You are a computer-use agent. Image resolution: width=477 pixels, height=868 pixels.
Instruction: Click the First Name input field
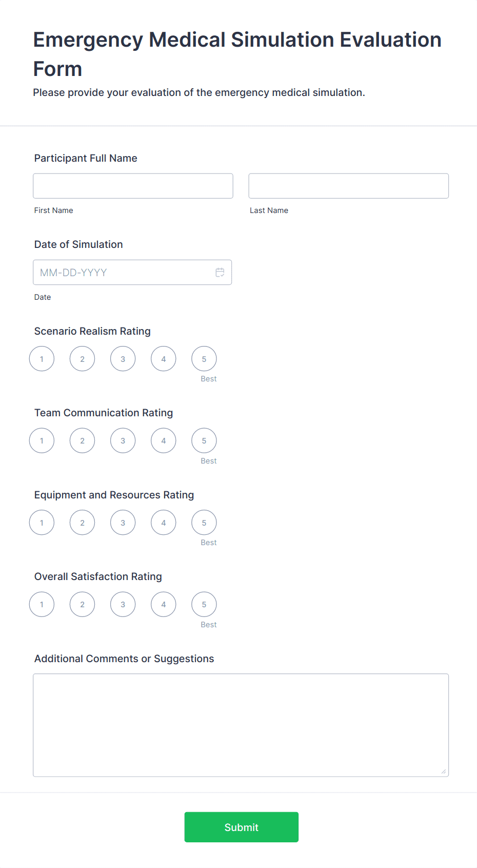coord(133,186)
